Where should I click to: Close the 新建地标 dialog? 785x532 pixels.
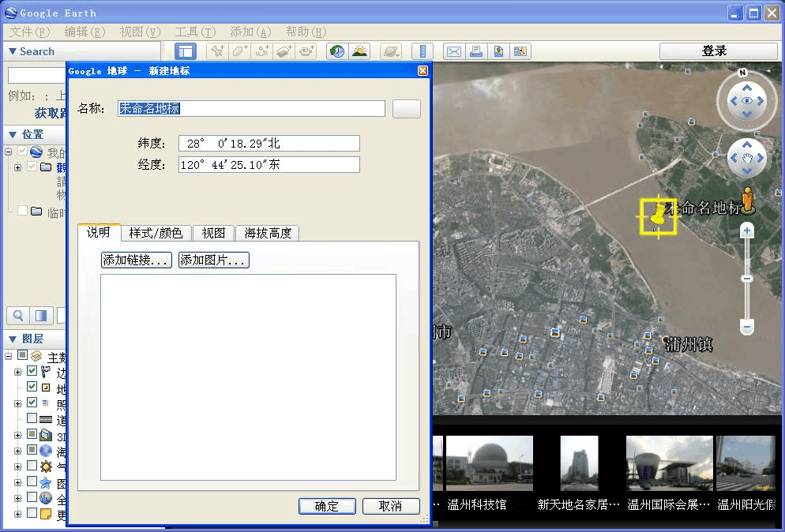423,70
